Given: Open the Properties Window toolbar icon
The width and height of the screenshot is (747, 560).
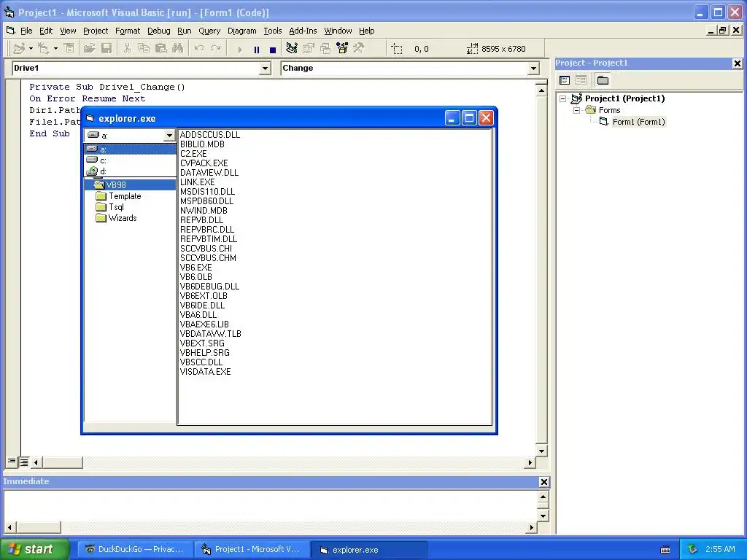Looking at the screenshot, I should pos(309,49).
